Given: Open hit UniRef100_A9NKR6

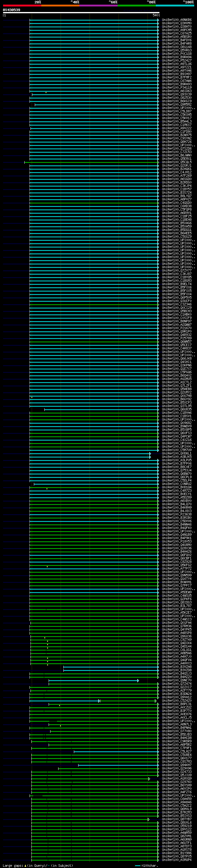Looking at the screenshot, I should point(177,20).
